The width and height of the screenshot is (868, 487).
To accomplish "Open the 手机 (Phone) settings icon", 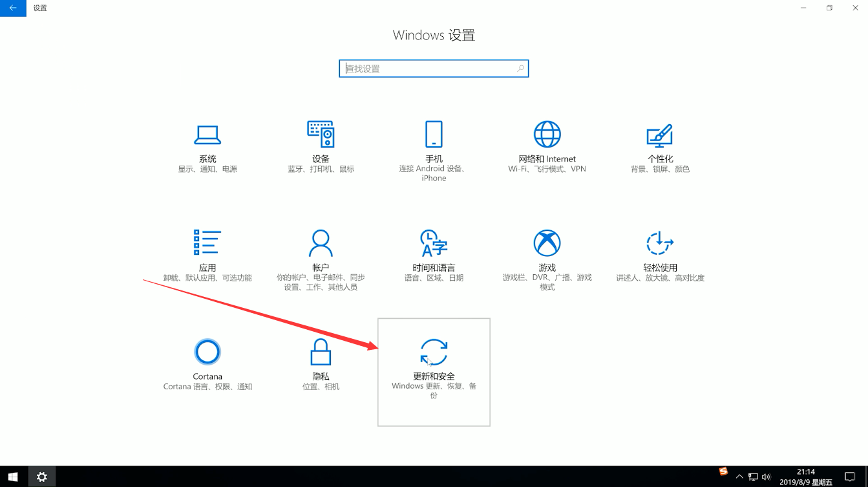I will point(434,135).
